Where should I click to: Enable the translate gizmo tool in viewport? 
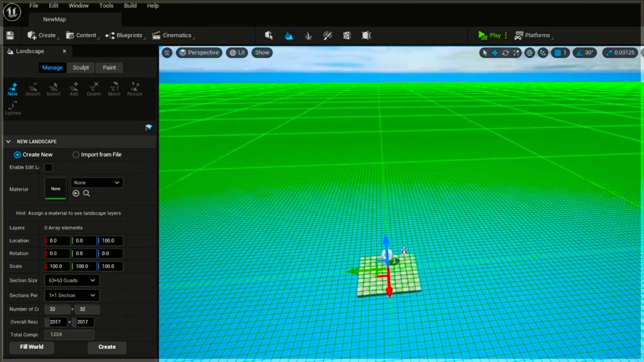tap(495, 53)
